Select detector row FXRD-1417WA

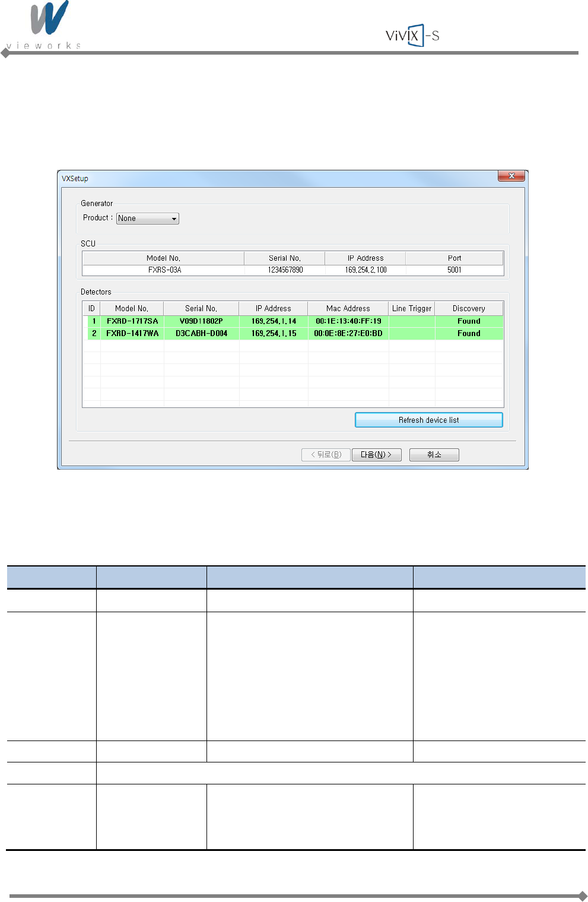pyautogui.click(x=293, y=334)
